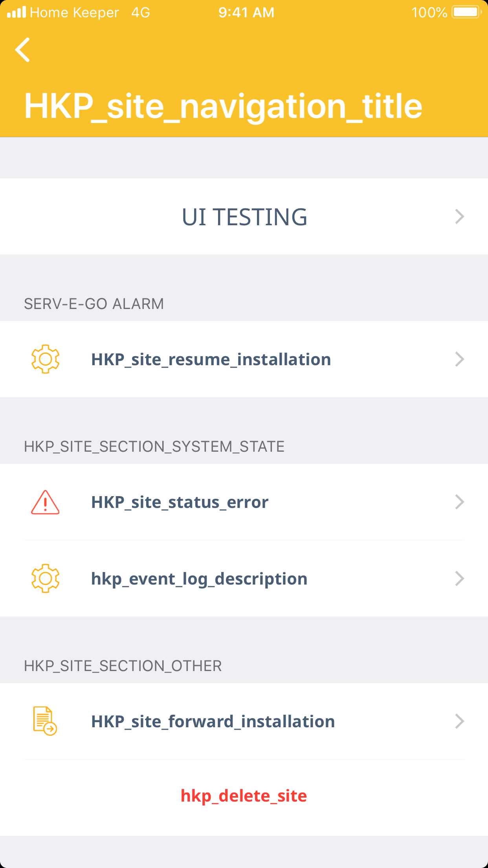Open chevron on HKP_site_resume_installation row

pos(459,359)
